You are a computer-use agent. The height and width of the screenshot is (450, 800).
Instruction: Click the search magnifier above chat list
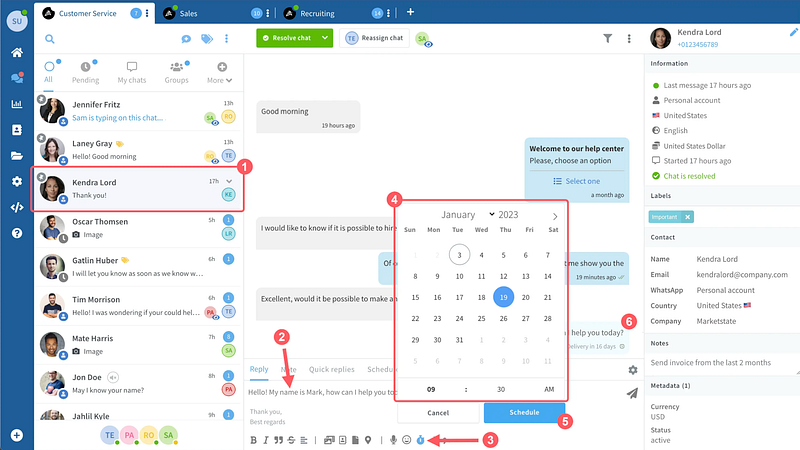[x=49, y=39]
